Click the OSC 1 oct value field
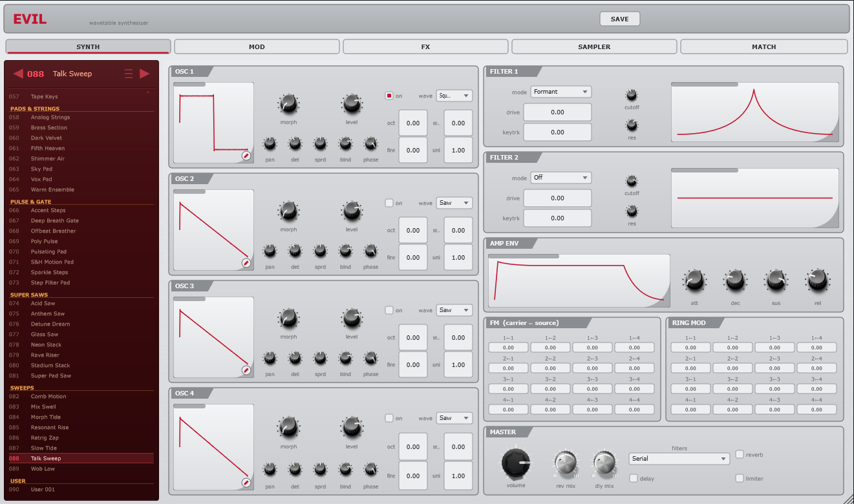The width and height of the screenshot is (854, 504). 413,123
